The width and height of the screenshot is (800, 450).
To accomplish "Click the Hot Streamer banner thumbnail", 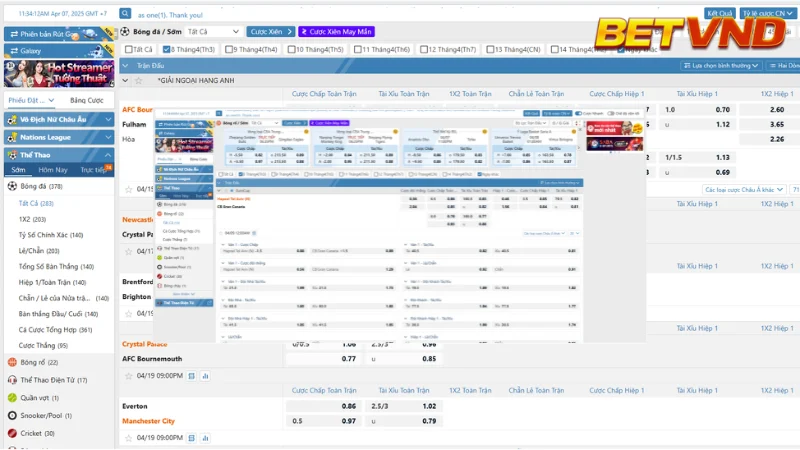I will pyautogui.click(x=58, y=72).
